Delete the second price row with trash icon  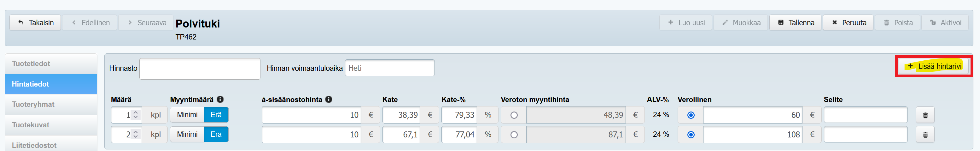click(925, 135)
